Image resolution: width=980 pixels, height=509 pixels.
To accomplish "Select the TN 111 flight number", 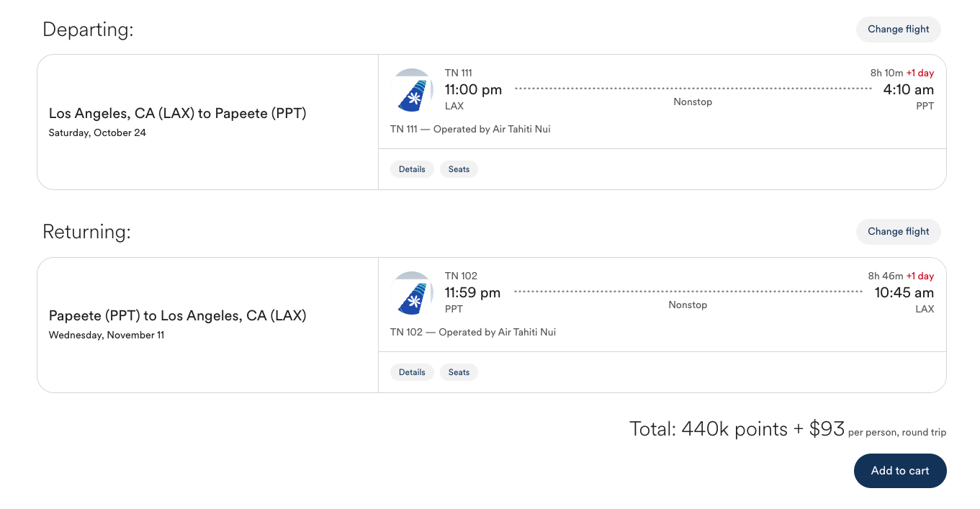I will (x=459, y=73).
